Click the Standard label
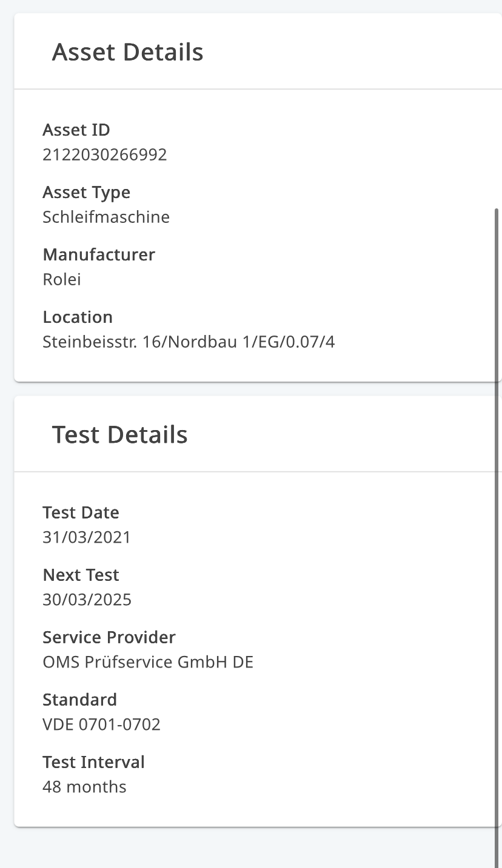 (x=79, y=700)
